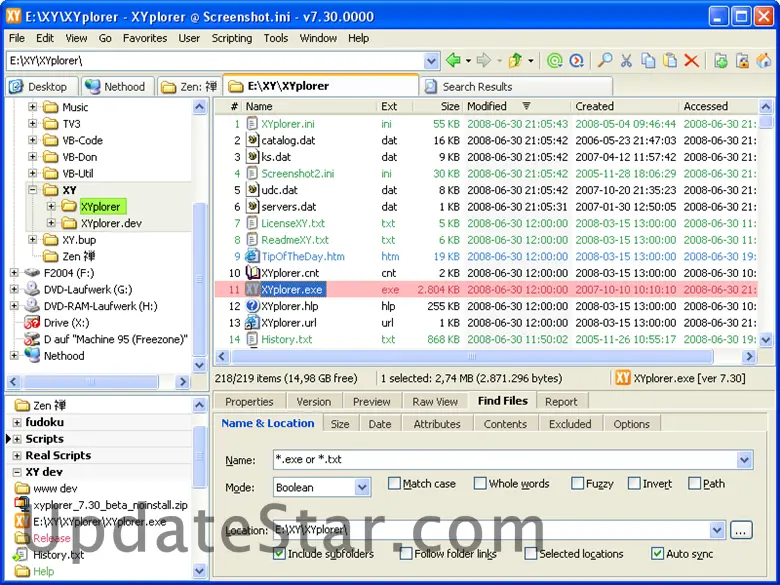Open the Mode Boolean dropdown

pos(362,488)
